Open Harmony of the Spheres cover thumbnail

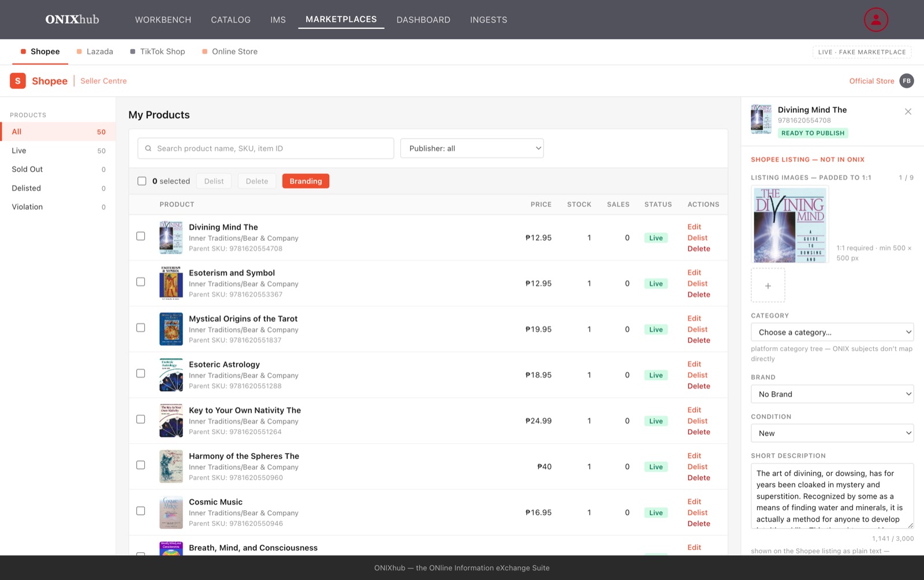tap(171, 466)
